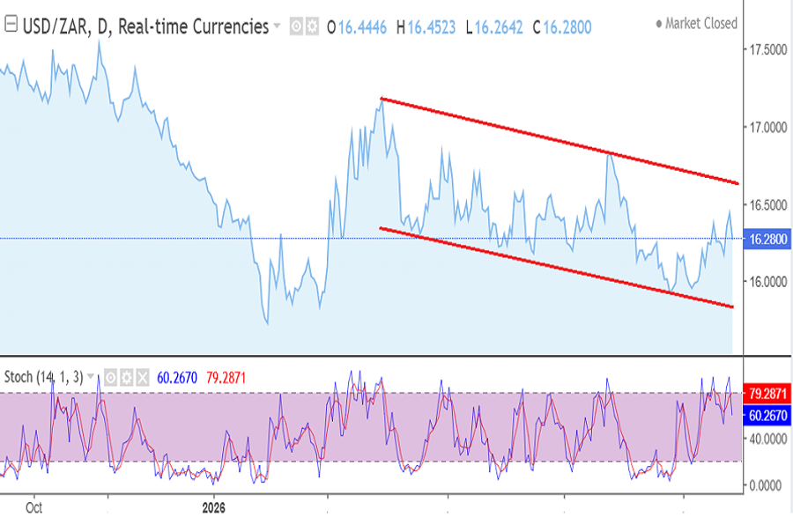Click the close value 16.2800 in header
Viewport: 793px width, 532px height.
pyautogui.click(x=567, y=27)
